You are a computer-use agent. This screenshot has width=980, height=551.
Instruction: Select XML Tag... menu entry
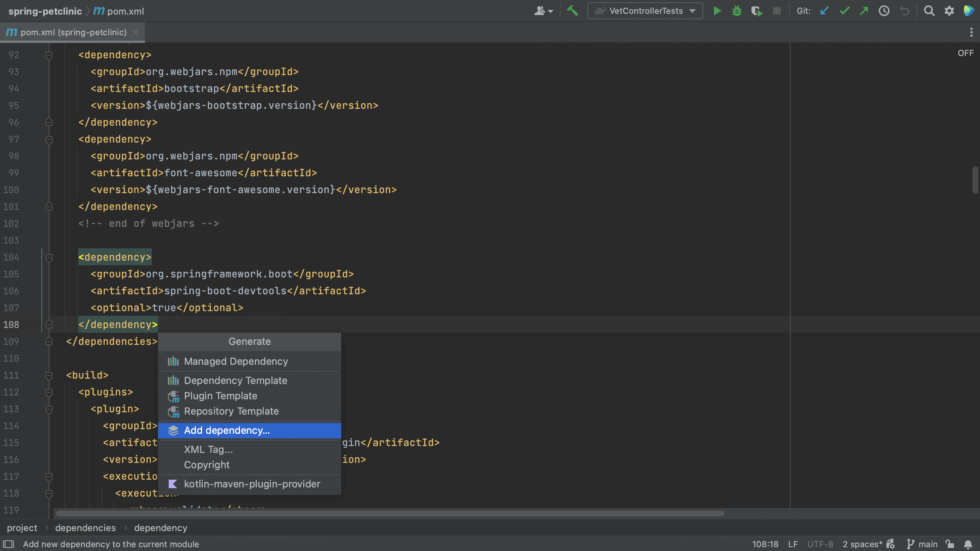(249, 449)
